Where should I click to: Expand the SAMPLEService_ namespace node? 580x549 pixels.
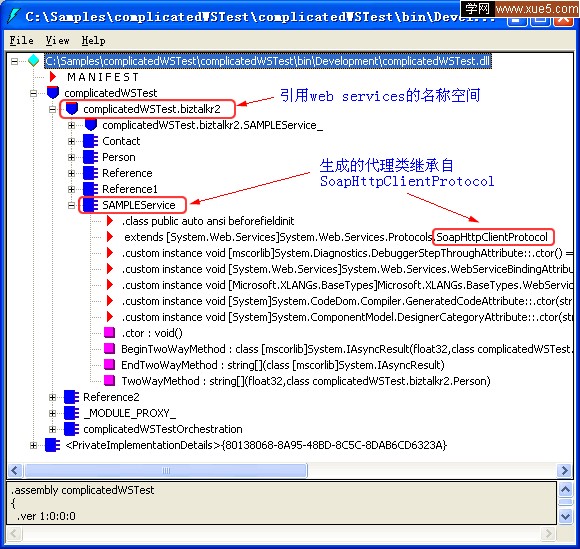pyautogui.click(x=71, y=125)
